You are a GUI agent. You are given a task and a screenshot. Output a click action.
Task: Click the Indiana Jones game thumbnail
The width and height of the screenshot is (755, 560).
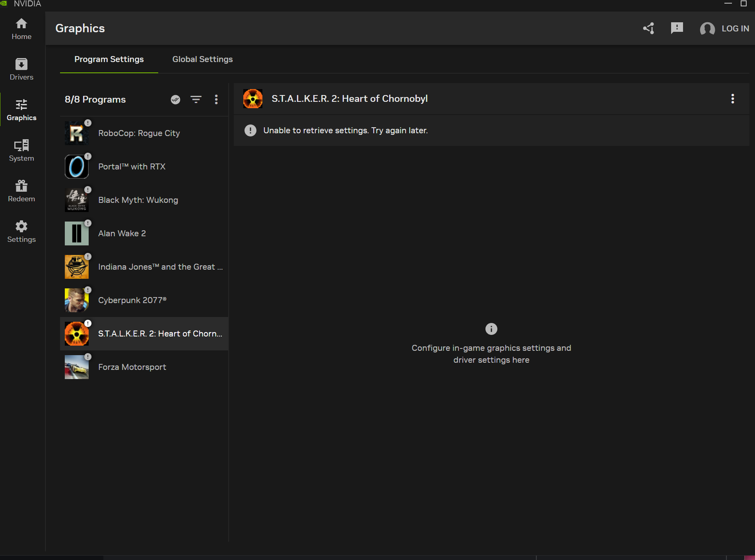77,267
